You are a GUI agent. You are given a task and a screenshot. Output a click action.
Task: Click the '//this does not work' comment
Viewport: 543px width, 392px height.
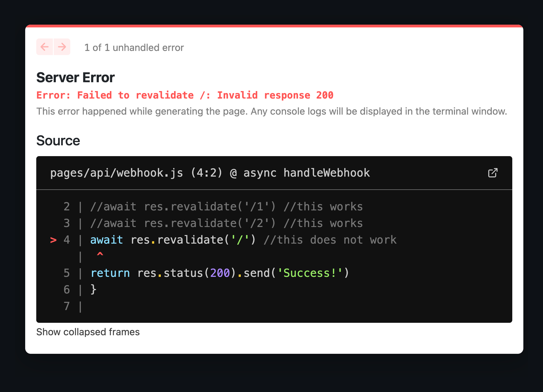pos(330,240)
